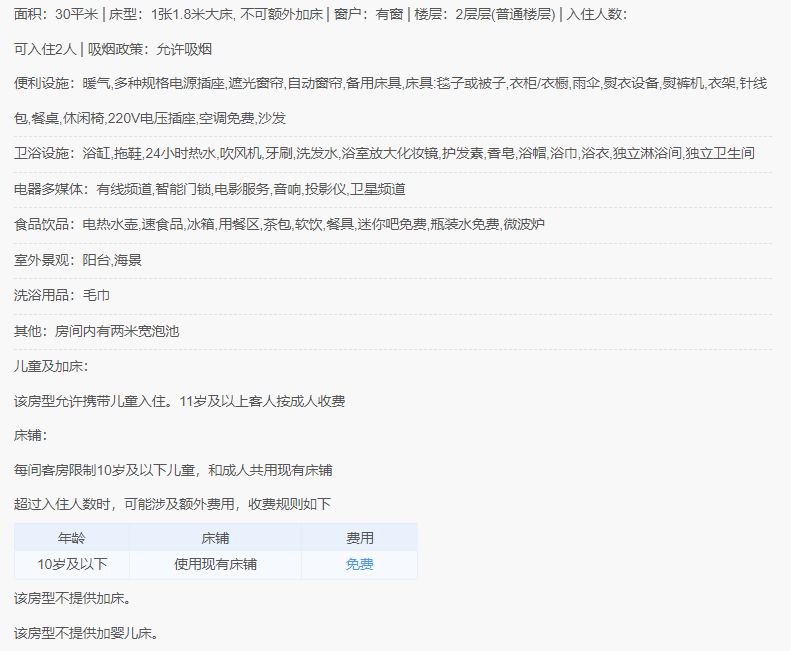Image resolution: width=791 pixels, height=651 pixels.
Task: Click the 室外景观：阳台,海景 line
Action: tap(78, 260)
